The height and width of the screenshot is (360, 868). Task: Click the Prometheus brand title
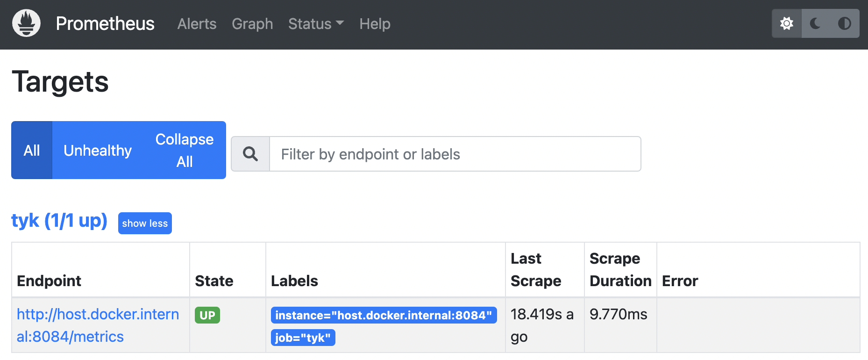pos(105,23)
